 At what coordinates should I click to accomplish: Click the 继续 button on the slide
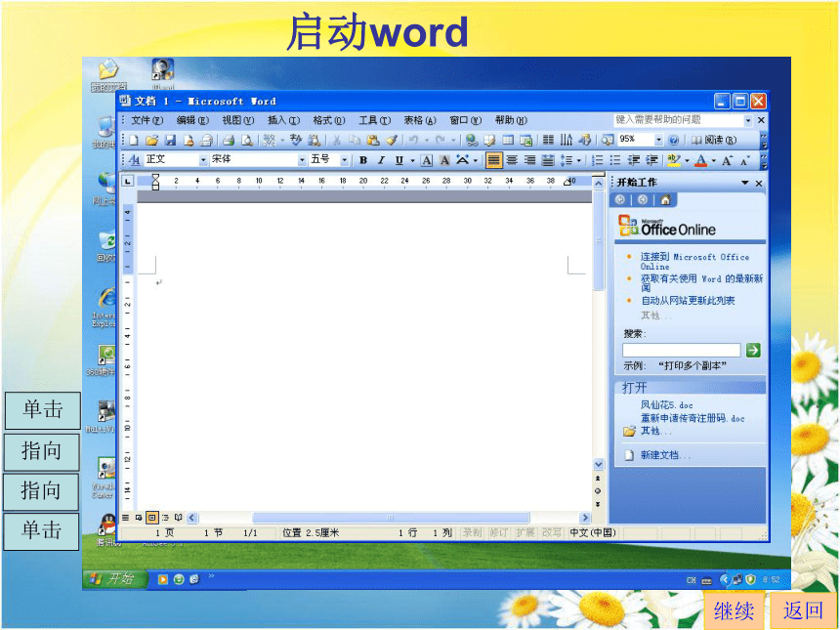[734, 610]
